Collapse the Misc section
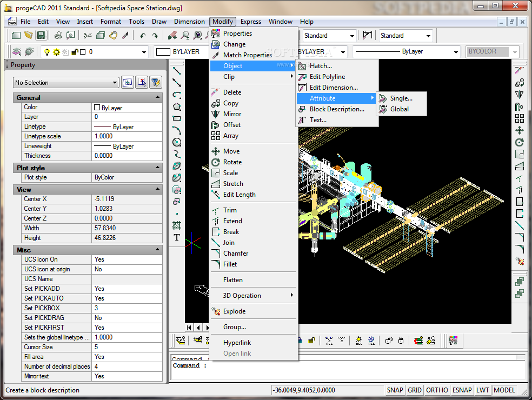 (157, 250)
